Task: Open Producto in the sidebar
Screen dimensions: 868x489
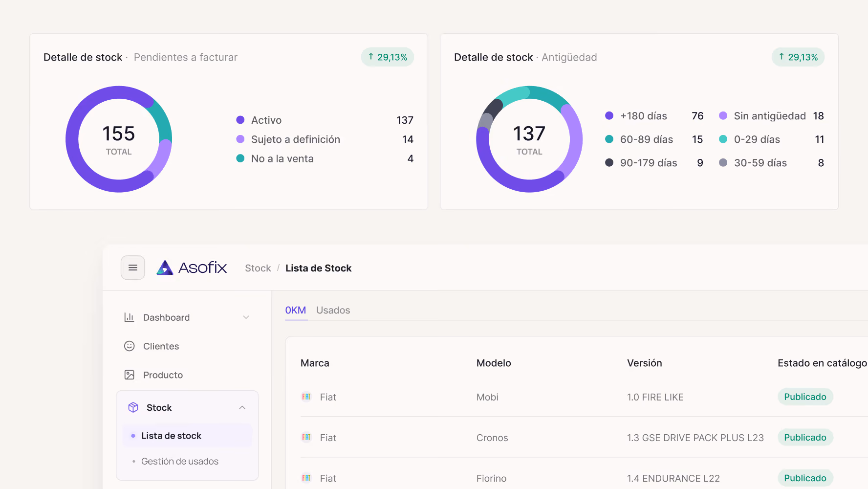Action: [187, 375]
